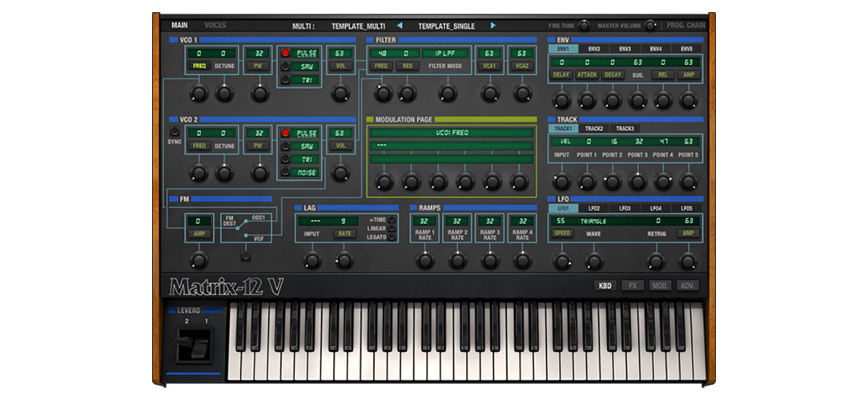This screenshot has height=400, width=868.
Task: Click the VCO 1 detune knob
Action: [224, 94]
